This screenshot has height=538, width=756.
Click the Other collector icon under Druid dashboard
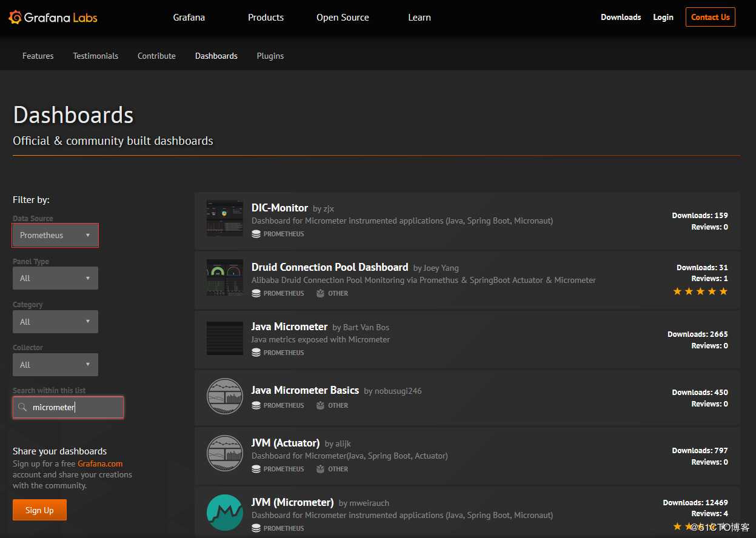(320, 293)
